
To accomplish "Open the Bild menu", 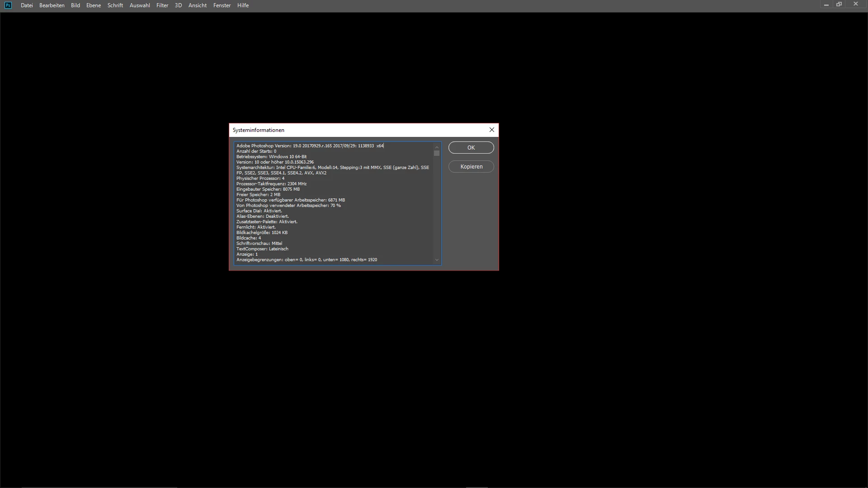I will (x=75, y=5).
